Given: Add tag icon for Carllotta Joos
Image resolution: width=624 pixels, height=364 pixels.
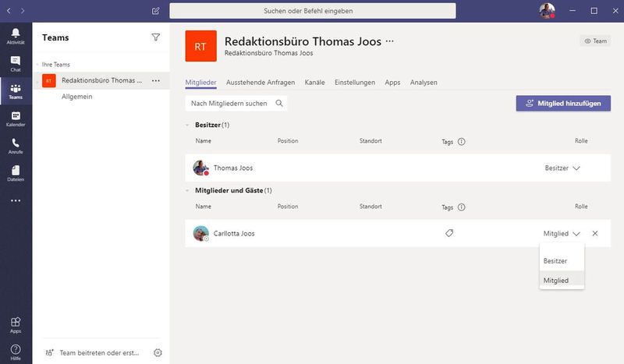Looking at the screenshot, I should click(448, 233).
